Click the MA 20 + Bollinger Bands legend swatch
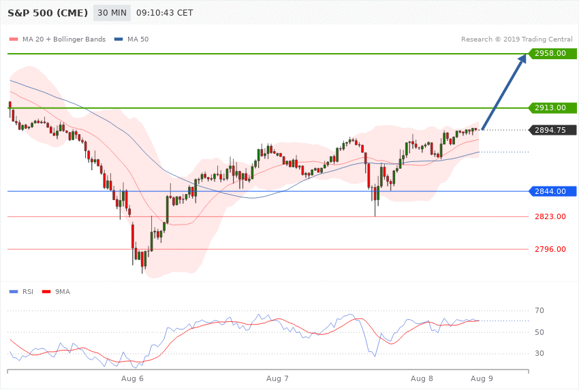Screen dimensions: 579x392 pyautogui.click(x=14, y=39)
